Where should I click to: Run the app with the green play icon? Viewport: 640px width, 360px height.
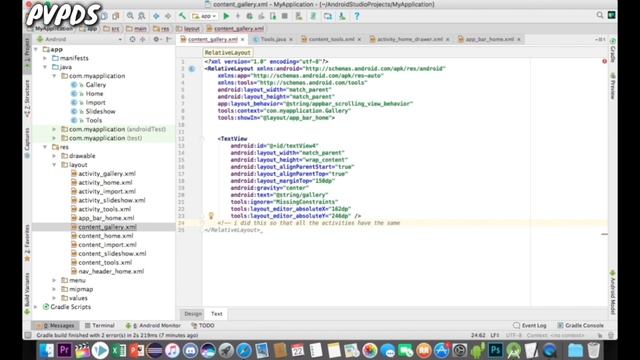pos(226,16)
